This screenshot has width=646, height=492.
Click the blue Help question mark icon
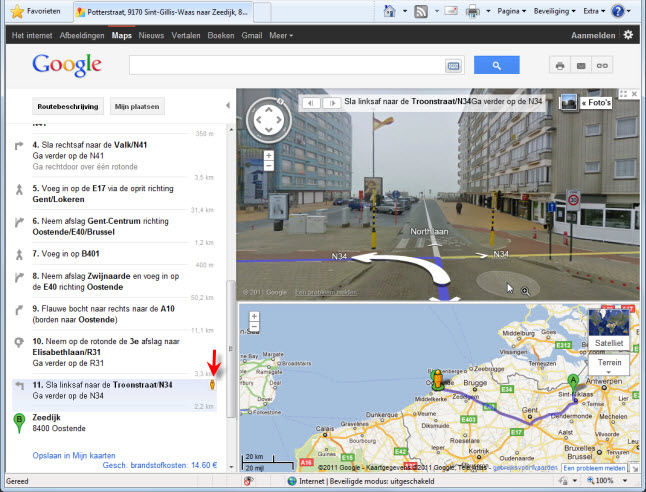(618, 11)
